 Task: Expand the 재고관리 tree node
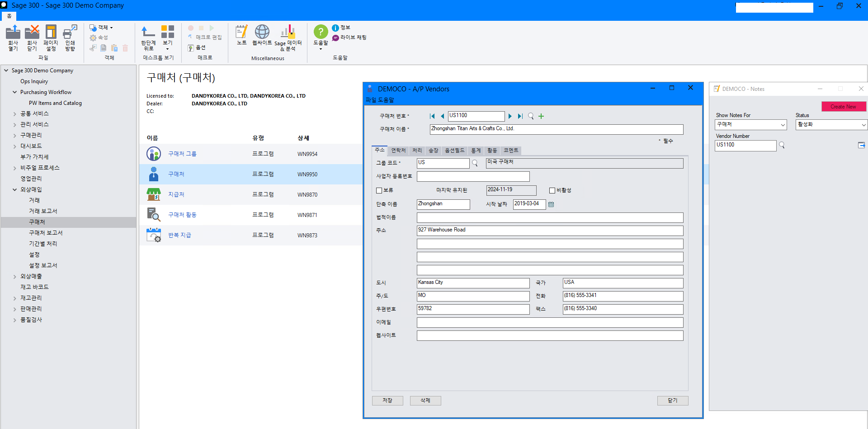[15, 298]
